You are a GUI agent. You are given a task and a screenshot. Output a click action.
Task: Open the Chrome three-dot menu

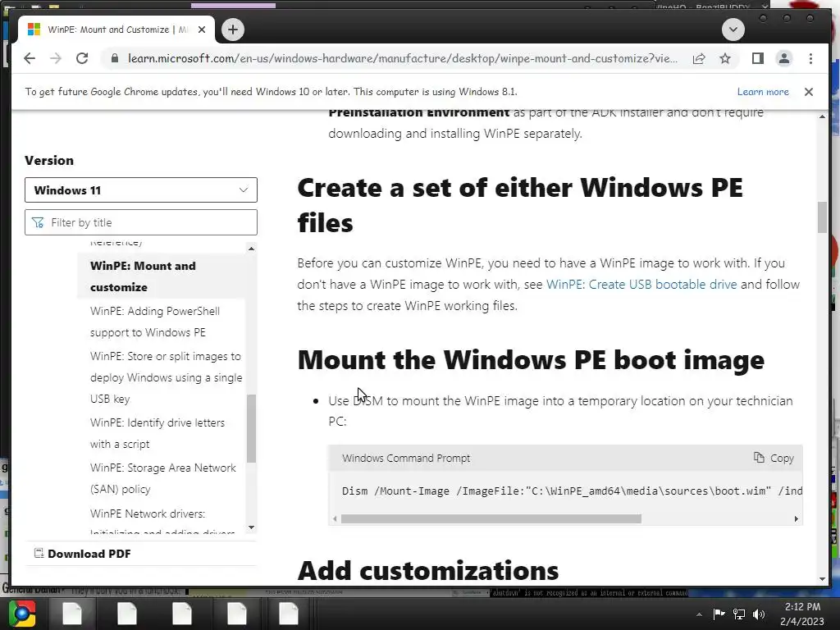tap(810, 58)
